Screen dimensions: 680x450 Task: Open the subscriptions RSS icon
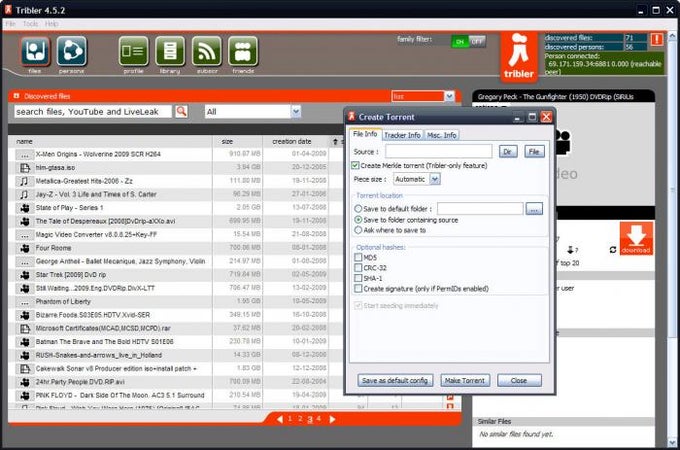[206, 51]
